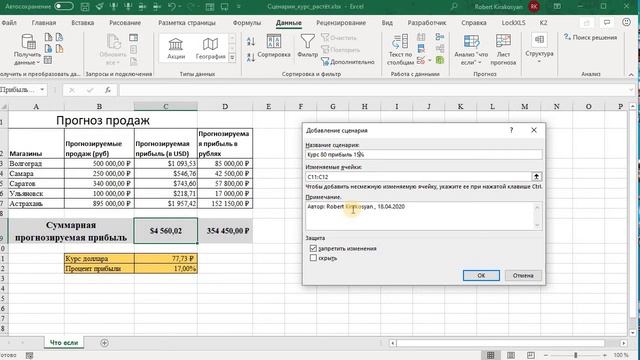Click the ribbon display options icon

[557, 7]
